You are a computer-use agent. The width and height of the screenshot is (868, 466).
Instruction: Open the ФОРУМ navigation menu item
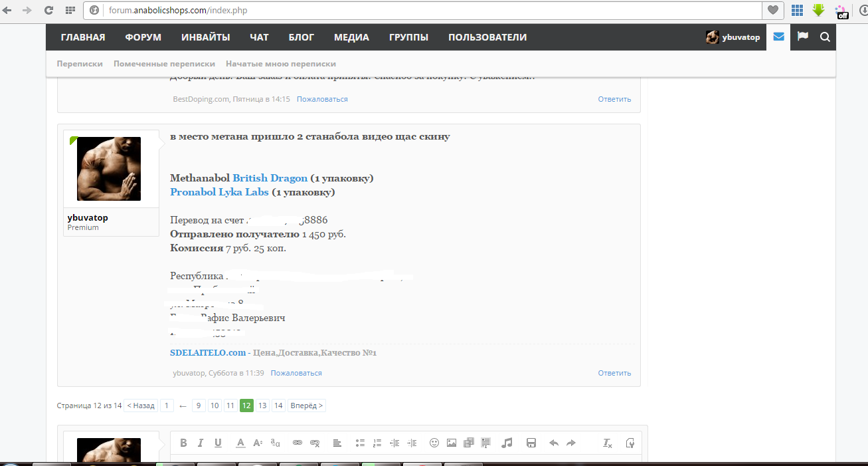tap(143, 37)
